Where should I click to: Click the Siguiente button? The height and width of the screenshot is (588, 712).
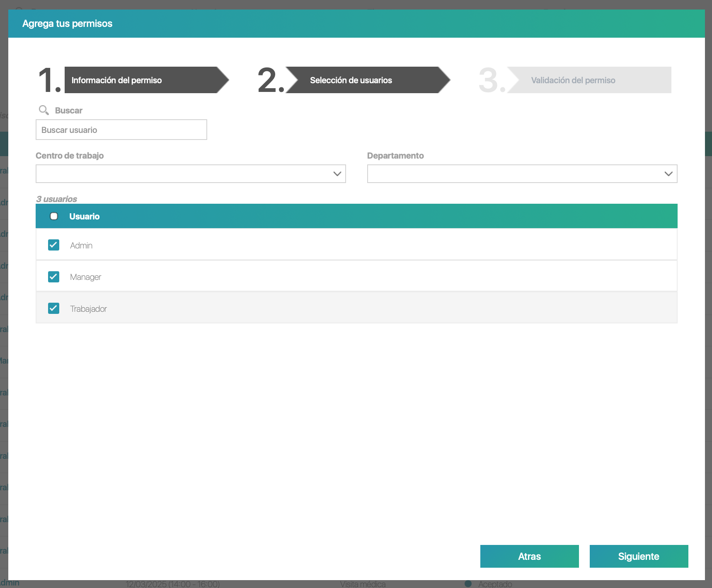coord(639,556)
